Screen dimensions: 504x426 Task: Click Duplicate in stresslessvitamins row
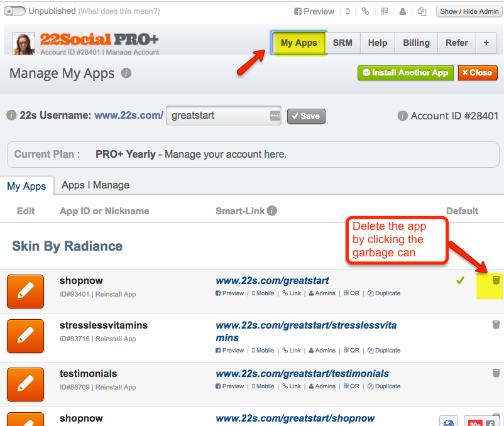(384, 351)
